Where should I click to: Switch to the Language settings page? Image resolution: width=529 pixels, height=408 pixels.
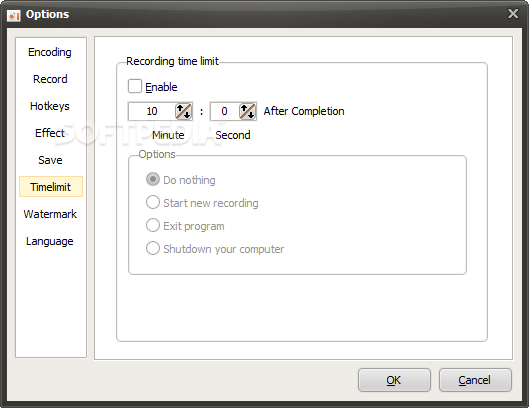50,241
